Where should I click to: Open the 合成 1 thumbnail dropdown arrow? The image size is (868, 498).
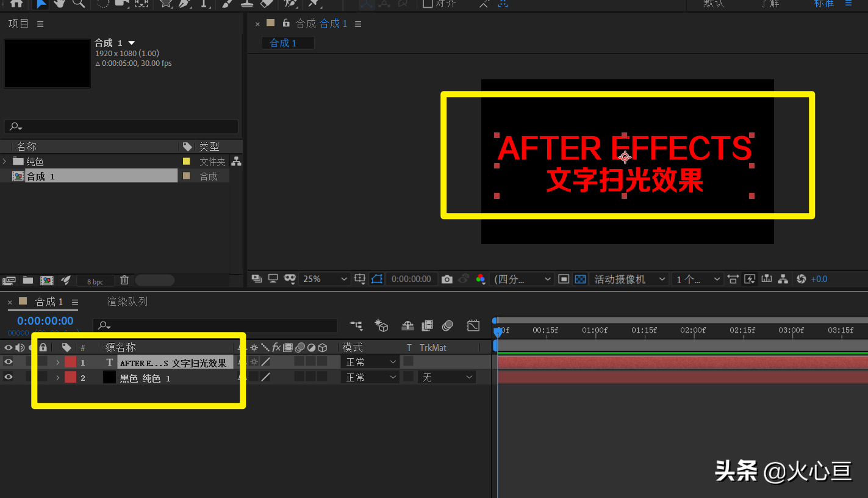point(132,43)
